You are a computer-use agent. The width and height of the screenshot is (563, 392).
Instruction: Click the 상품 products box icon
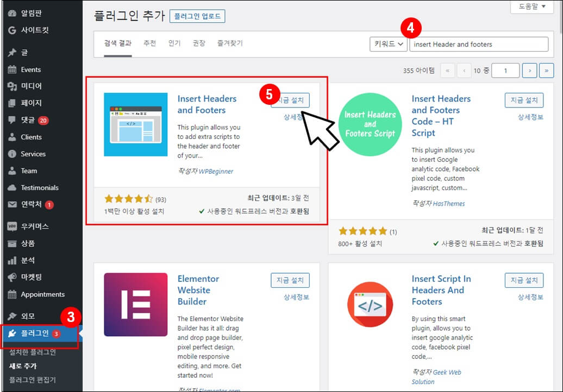coord(12,244)
